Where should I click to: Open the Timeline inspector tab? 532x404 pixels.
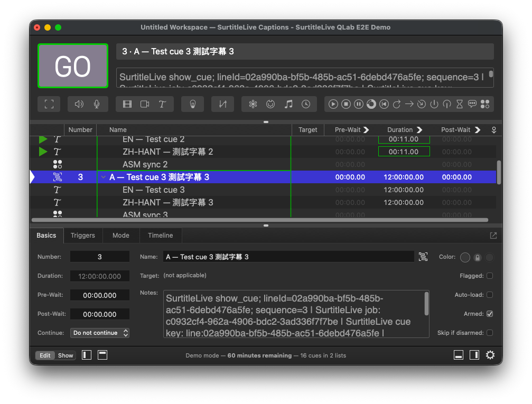(161, 236)
